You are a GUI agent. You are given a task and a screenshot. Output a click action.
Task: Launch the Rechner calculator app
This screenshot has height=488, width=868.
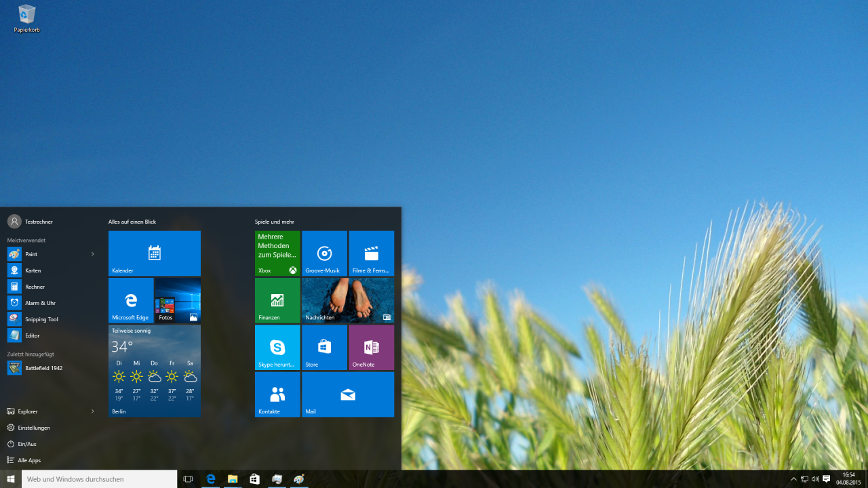[x=51, y=287]
